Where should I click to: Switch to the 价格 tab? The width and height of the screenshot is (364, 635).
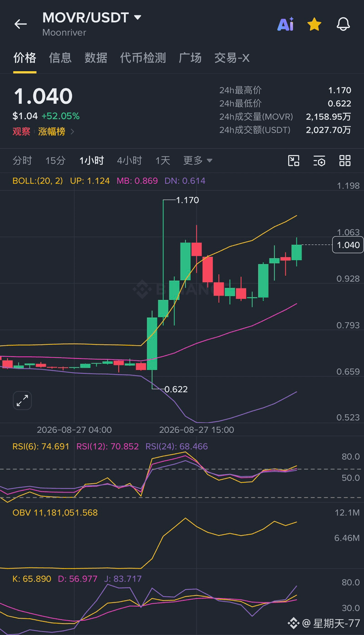[25, 58]
